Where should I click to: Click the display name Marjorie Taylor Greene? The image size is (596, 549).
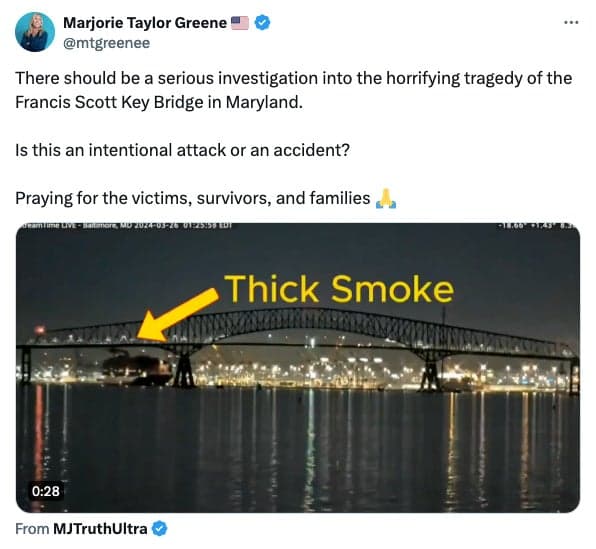[x=145, y=23]
